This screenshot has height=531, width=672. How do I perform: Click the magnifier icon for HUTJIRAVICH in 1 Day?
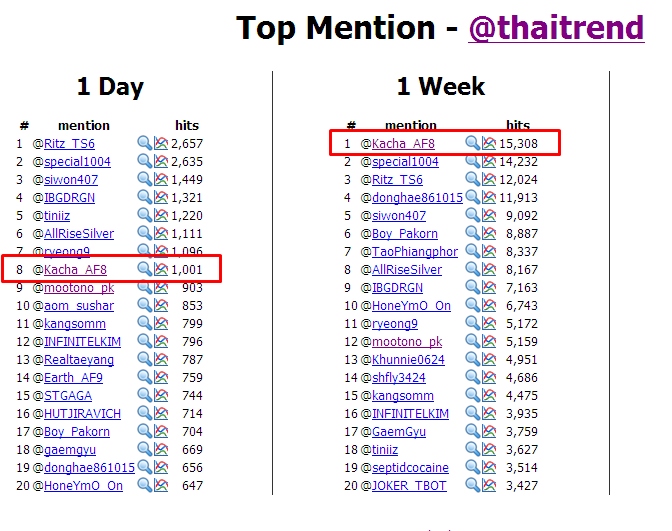(x=144, y=413)
